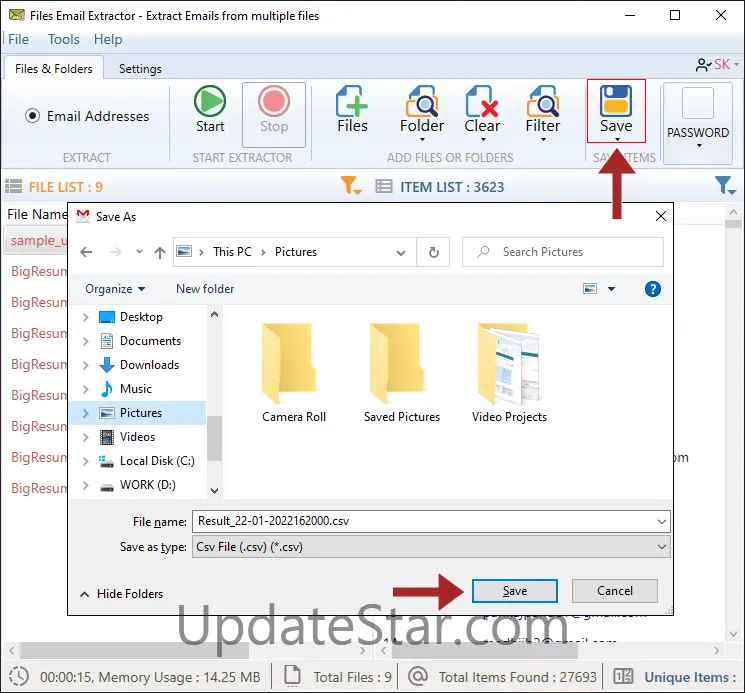The image size is (745, 693).
Task: Open Save As dialog help
Action: coord(652,289)
